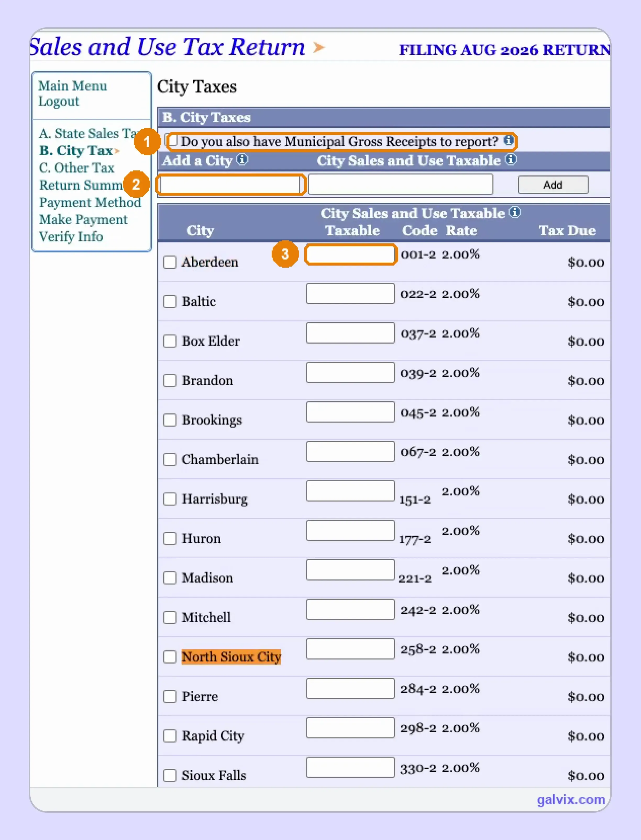The image size is (641, 840).
Task: Check the Brandon checkbox
Action: coord(170,380)
